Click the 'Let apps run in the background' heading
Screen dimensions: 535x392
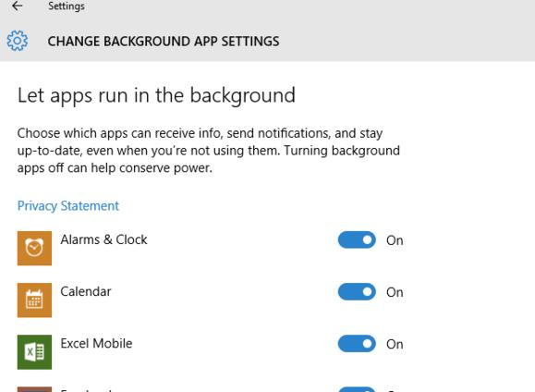[x=156, y=95]
